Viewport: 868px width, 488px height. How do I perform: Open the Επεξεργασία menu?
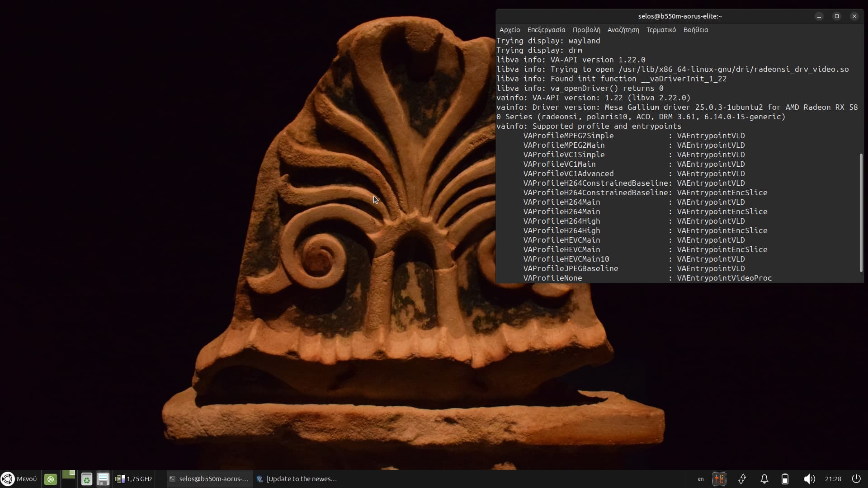pos(546,30)
